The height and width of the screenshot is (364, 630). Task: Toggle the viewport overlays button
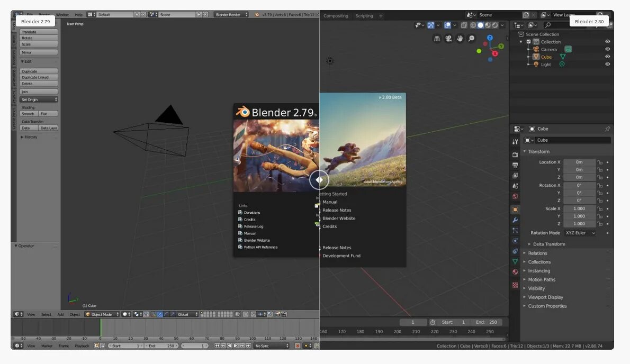pyautogui.click(x=447, y=25)
